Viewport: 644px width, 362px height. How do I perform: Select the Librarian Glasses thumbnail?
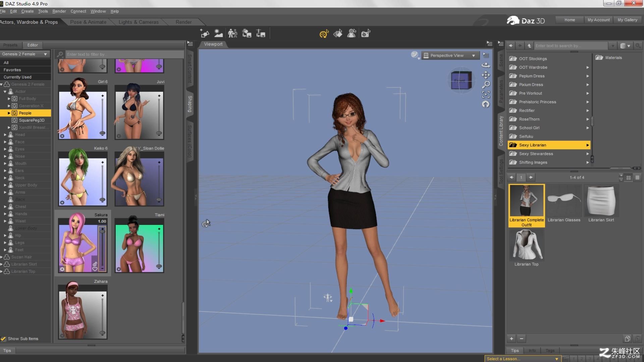pyautogui.click(x=564, y=203)
